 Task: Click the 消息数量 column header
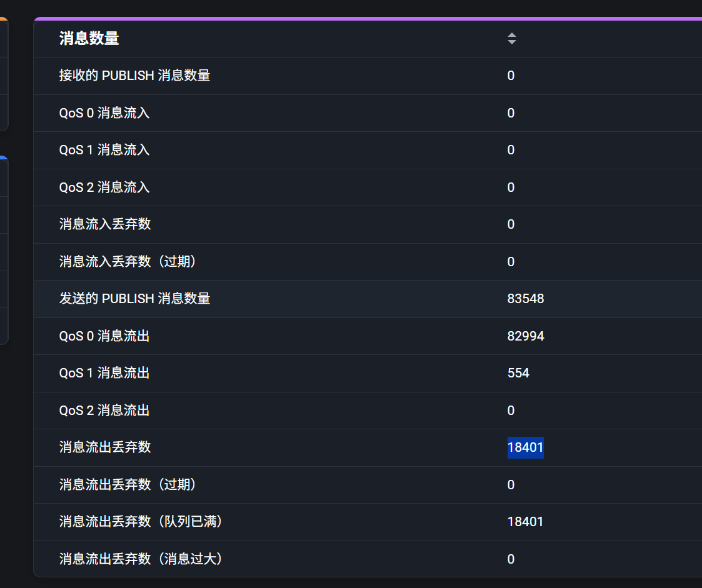click(89, 39)
